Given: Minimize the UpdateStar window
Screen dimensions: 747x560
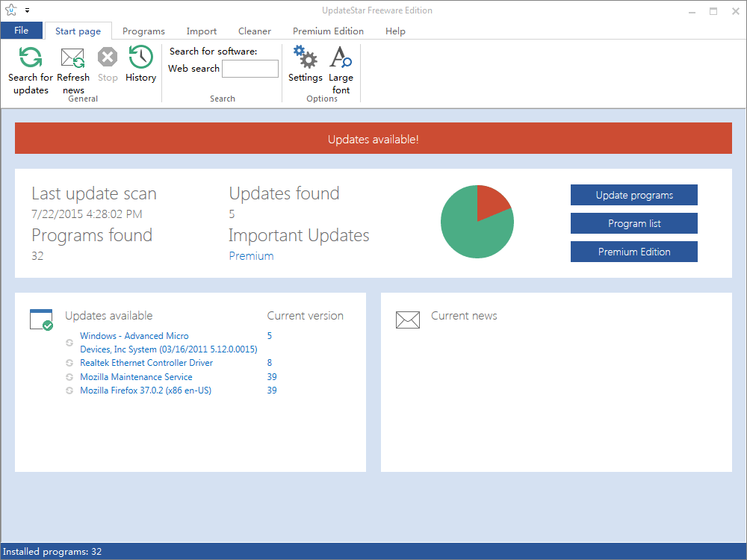Looking at the screenshot, I should tap(692, 11).
